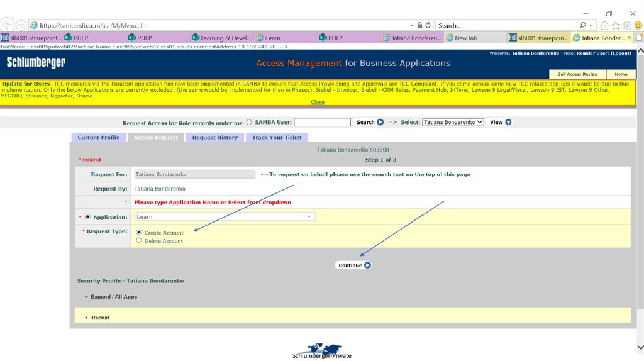Screen dimensions: 644x361
Task: Open address bar history dropdown arrow
Action: pyautogui.click(x=412, y=25)
